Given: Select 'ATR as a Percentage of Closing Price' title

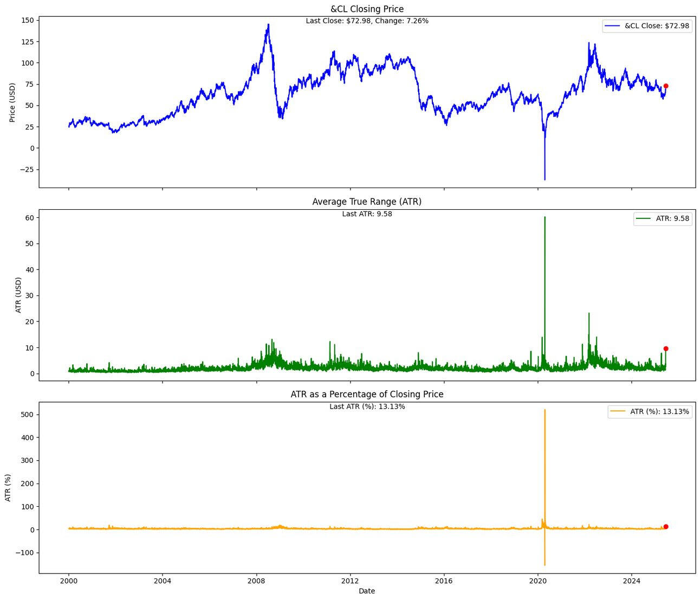Looking at the screenshot, I should (367, 394).
